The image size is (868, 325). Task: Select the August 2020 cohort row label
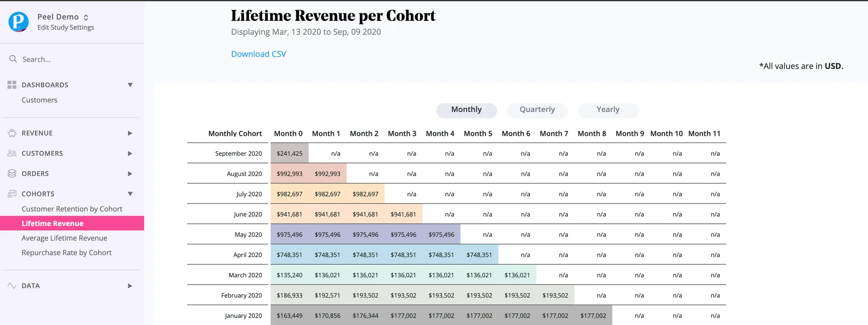pyautogui.click(x=244, y=174)
